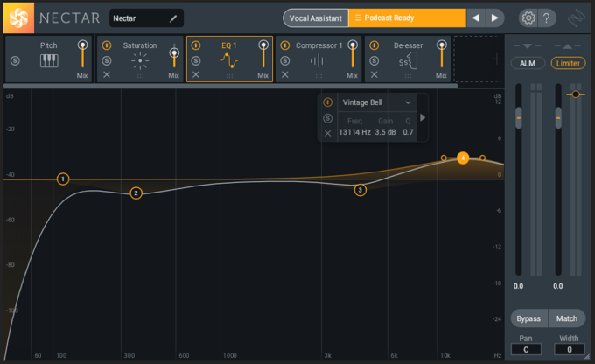Click the iZotope wave logo in top right
This screenshot has width=595, height=364.
(x=576, y=17)
